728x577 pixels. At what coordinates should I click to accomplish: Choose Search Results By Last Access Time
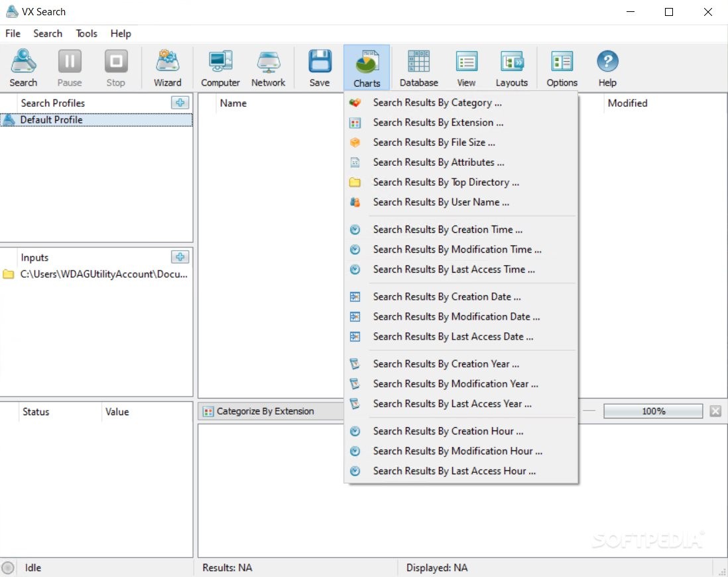click(461, 269)
